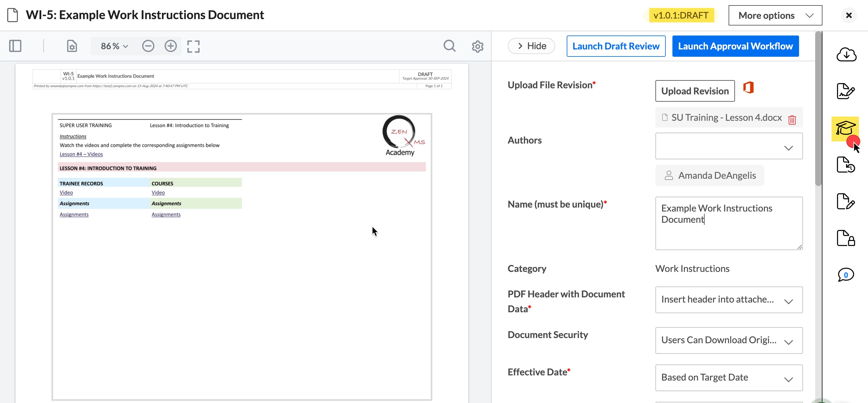Expand the Authors dropdown
The image size is (868, 403).
click(x=729, y=146)
